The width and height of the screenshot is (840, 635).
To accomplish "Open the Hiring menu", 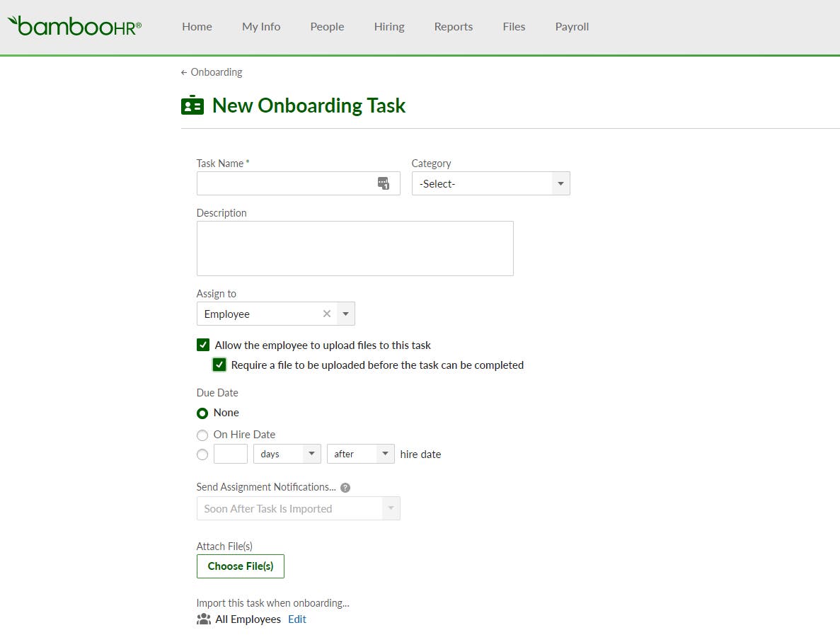I will click(389, 27).
